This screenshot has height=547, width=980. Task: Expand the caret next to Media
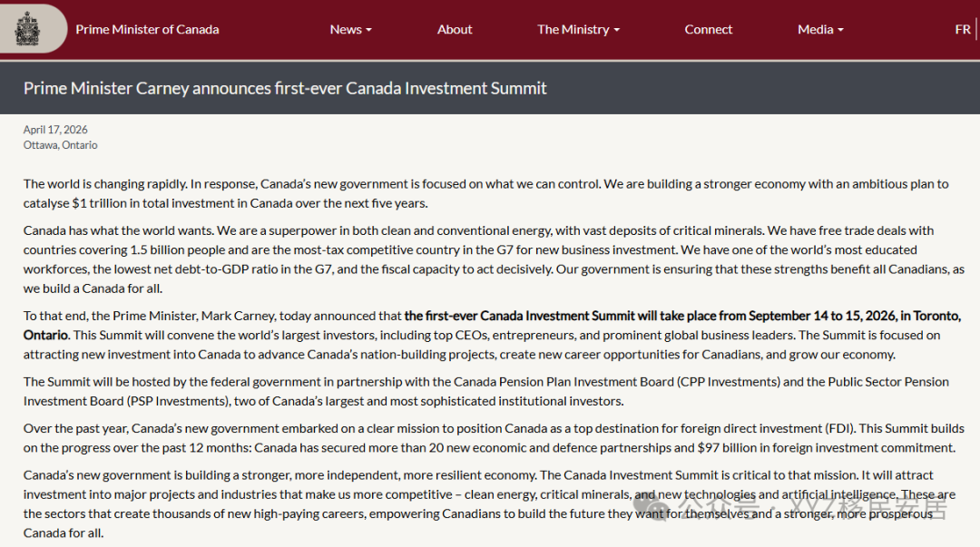[x=840, y=30]
